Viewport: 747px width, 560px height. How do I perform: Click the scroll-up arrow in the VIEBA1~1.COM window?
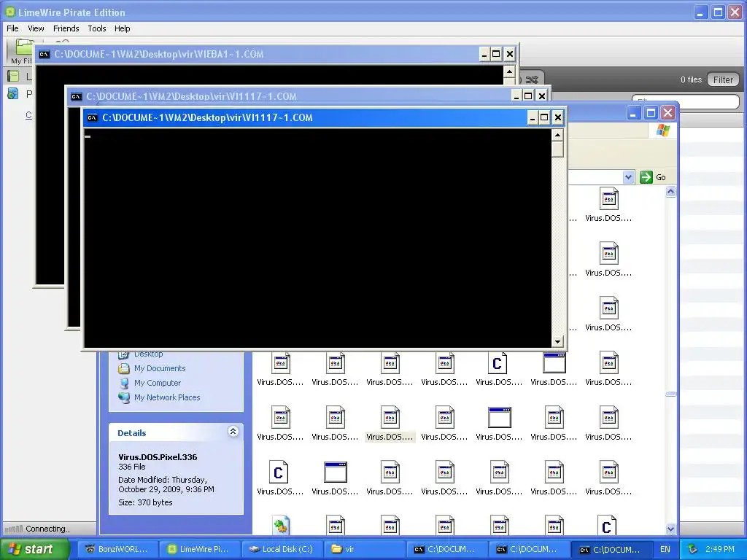508,72
